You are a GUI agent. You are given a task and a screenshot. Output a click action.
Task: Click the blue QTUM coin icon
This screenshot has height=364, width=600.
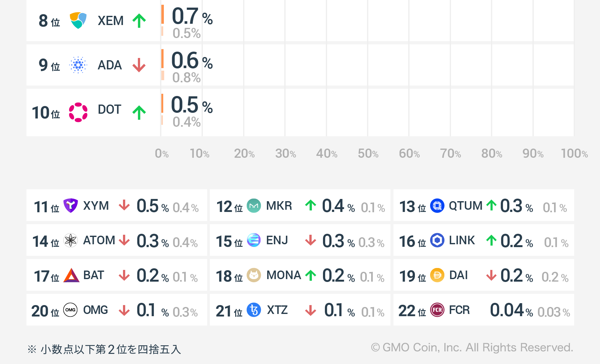point(437,206)
